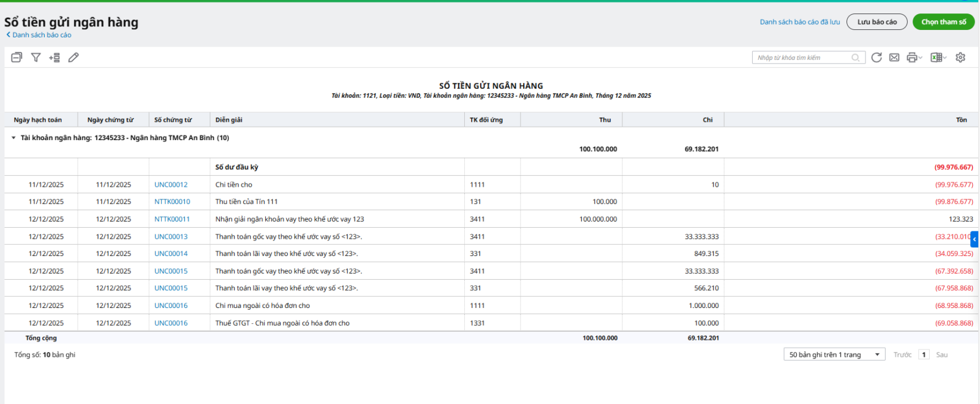Image resolution: width=980 pixels, height=404 pixels.
Task: Expand the blue side panel arrow
Action: point(974,239)
